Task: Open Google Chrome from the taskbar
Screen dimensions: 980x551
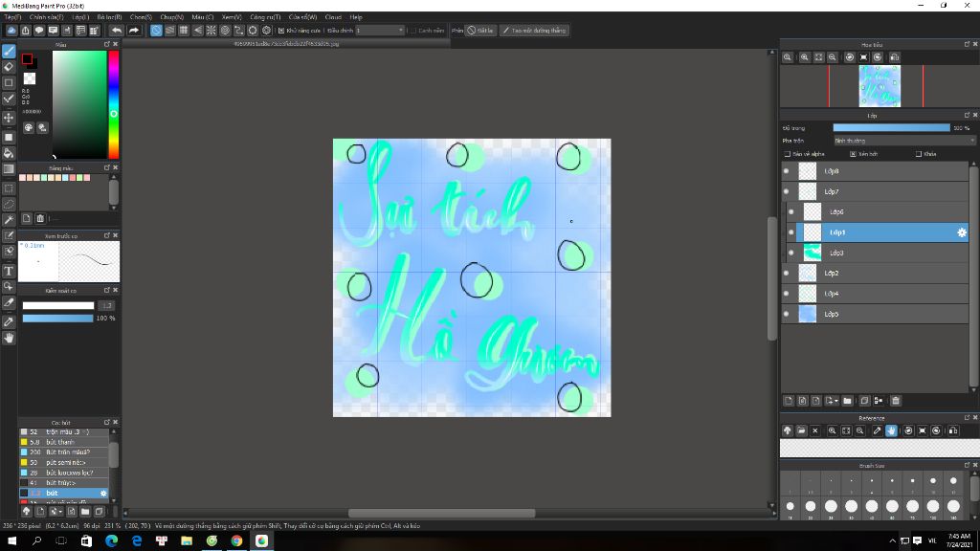Action: (236, 540)
